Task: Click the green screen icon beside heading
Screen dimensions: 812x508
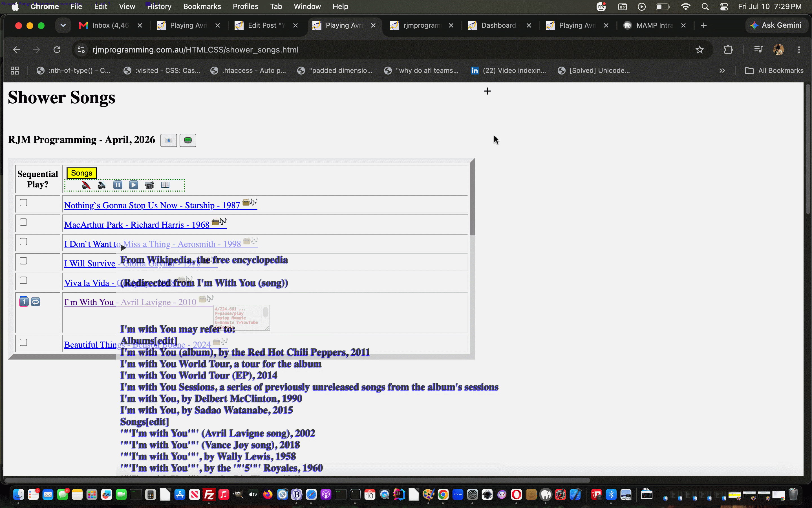Action: click(x=188, y=141)
